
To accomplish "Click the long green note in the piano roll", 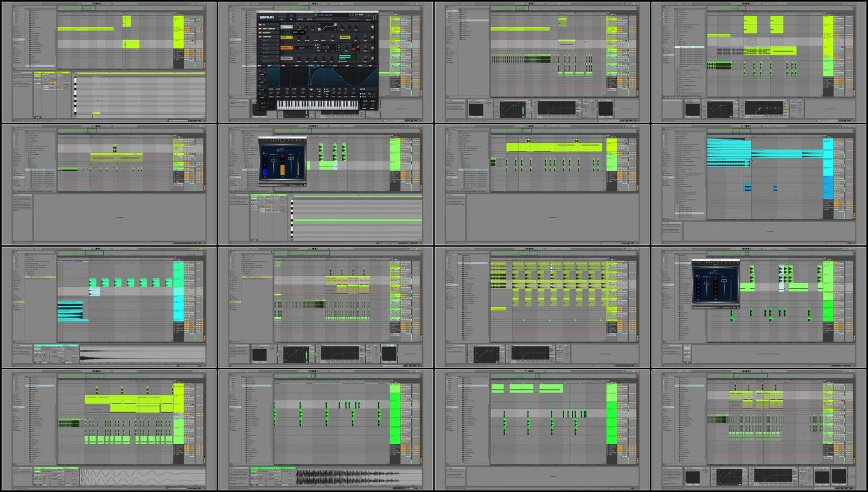I will tap(358, 220).
